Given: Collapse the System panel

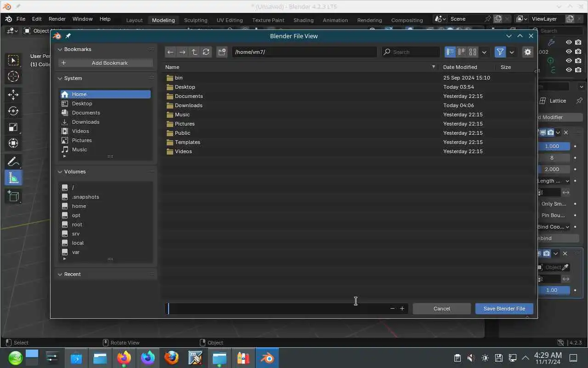Looking at the screenshot, I should click(x=60, y=78).
